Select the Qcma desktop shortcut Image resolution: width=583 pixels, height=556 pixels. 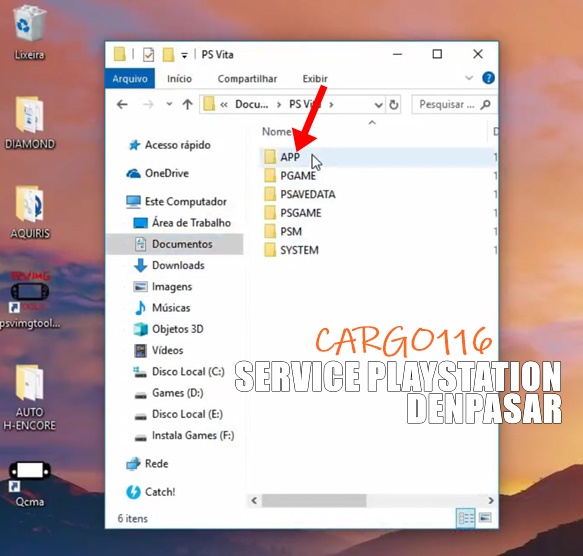[x=29, y=483]
